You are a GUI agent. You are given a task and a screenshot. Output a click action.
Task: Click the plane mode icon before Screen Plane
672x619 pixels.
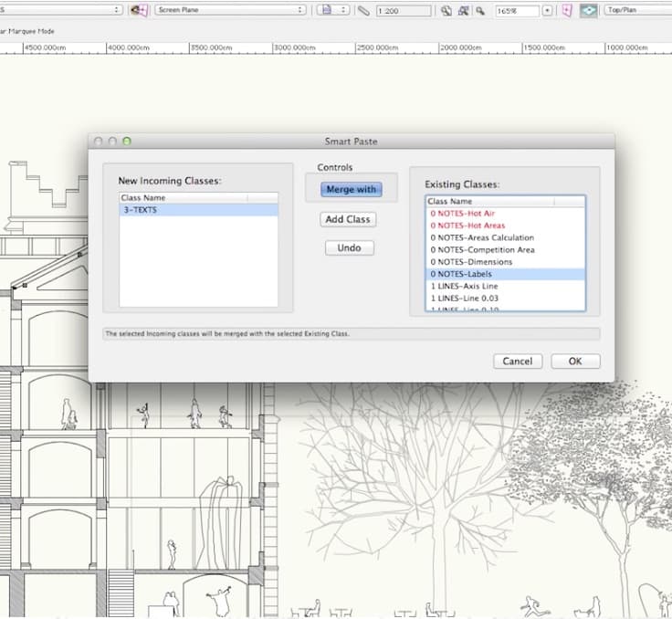tap(140, 10)
